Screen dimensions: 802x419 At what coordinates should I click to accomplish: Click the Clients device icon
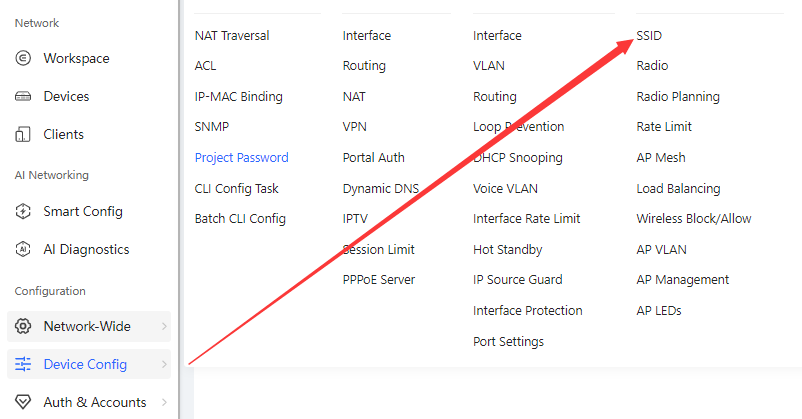click(23, 134)
